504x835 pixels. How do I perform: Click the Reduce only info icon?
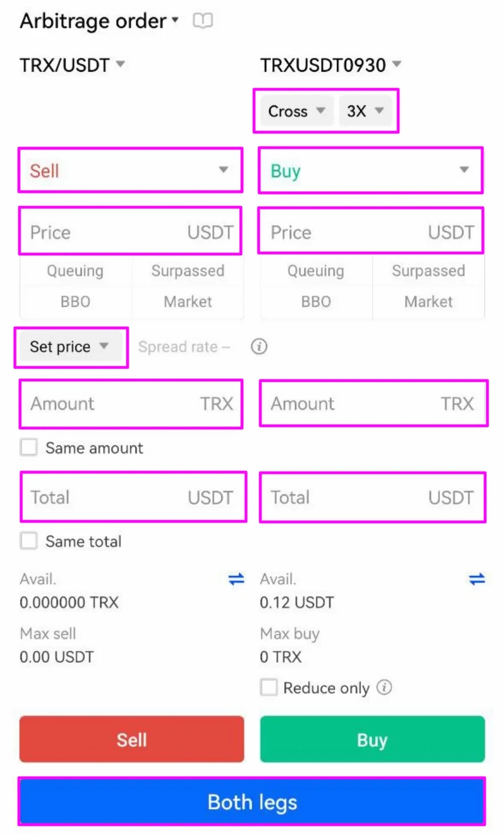click(384, 687)
